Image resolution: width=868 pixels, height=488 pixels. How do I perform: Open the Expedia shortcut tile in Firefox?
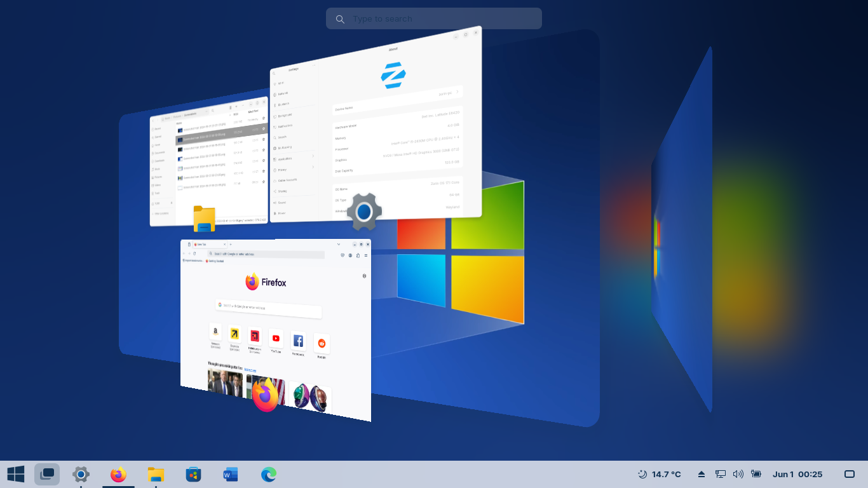[x=234, y=334]
